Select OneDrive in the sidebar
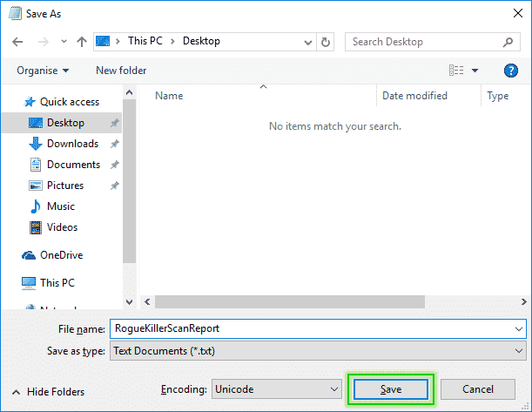This screenshot has height=412, width=532. pyautogui.click(x=63, y=255)
